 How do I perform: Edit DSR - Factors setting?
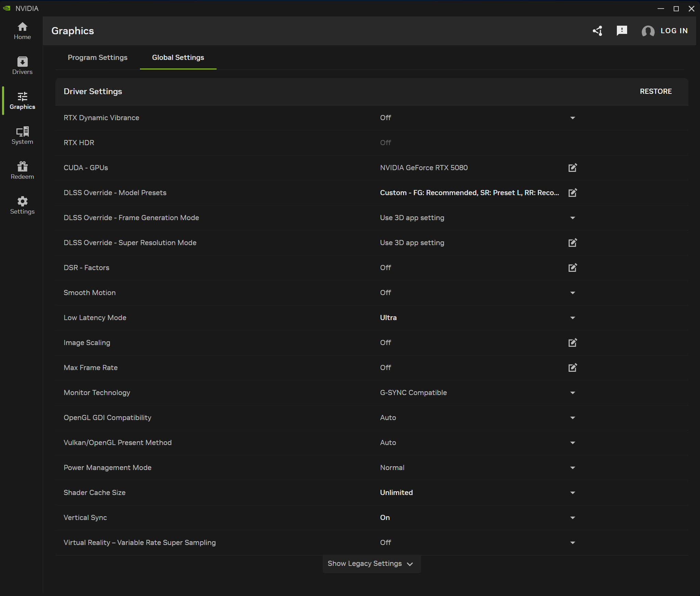click(x=572, y=268)
